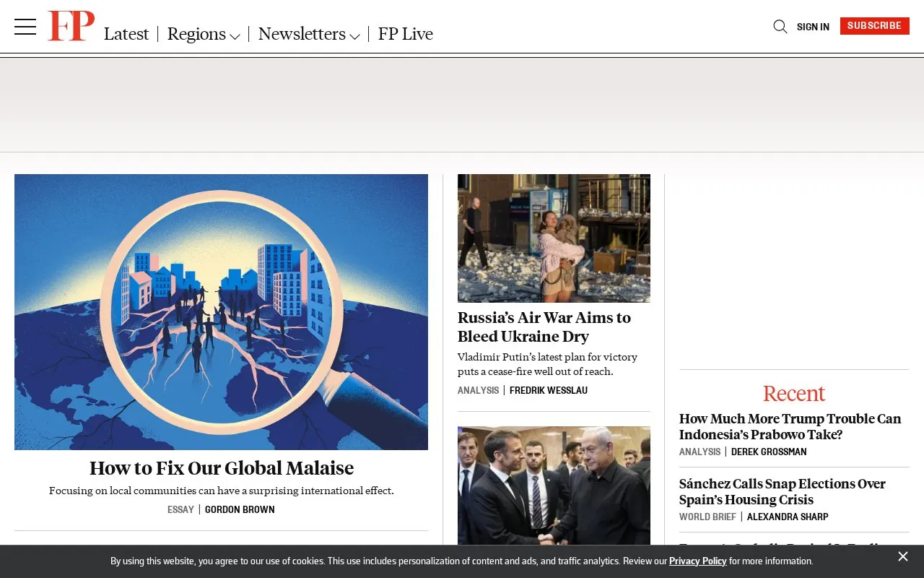Image resolution: width=924 pixels, height=578 pixels.
Task: Open the Global Malaise magnifying glass illustration
Action: pos(221,312)
